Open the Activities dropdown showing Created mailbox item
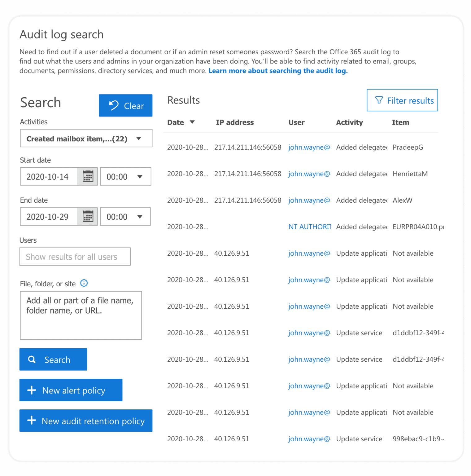This screenshot has width=471, height=476. coord(86,138)
